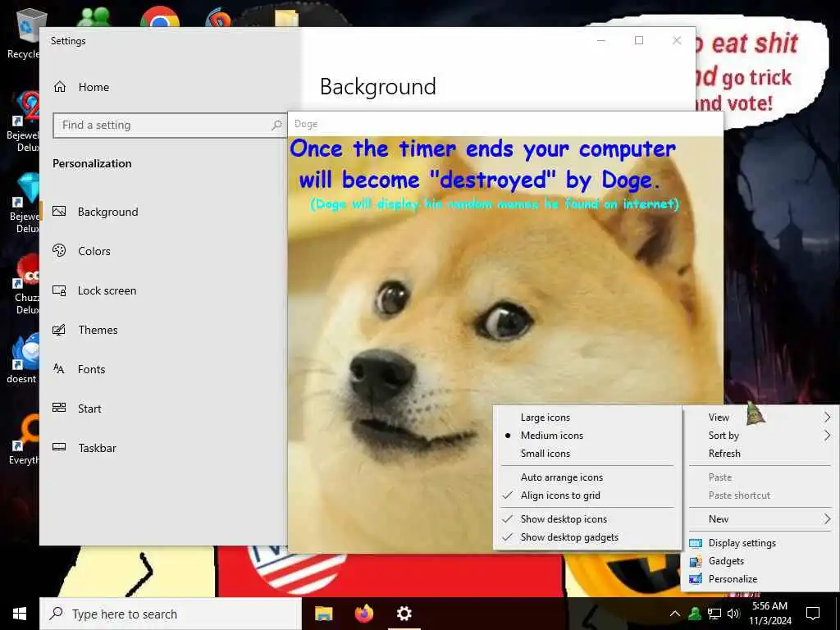
Task: Open the Home page in Settings
Action: click(x=81, y=87)
